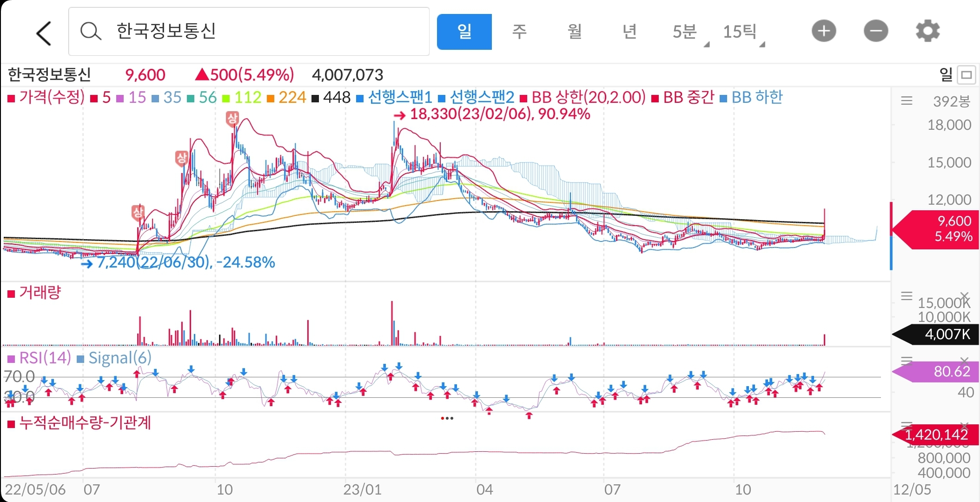
Task: Toggle 가격(수정) legend entry
Action: point(46,97)
